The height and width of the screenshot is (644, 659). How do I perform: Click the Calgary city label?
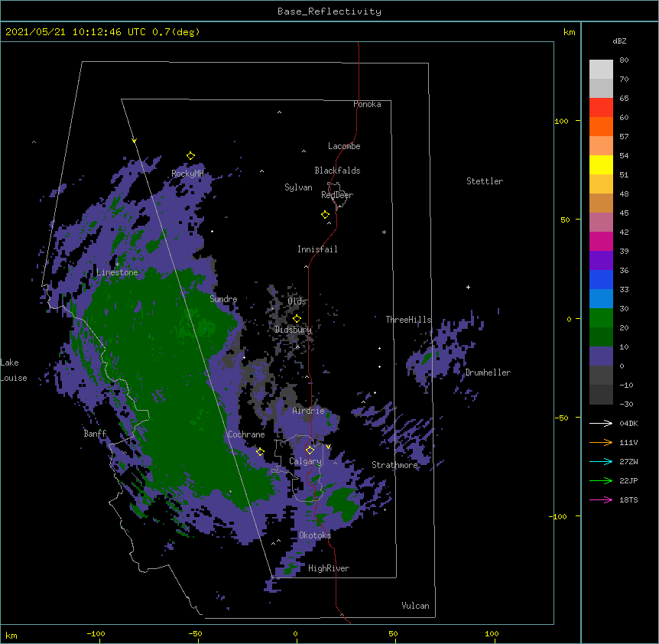(x=305, y=461)
